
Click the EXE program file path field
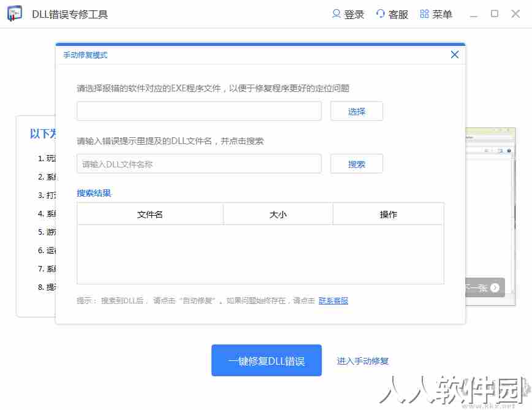(x=199, y=111)
